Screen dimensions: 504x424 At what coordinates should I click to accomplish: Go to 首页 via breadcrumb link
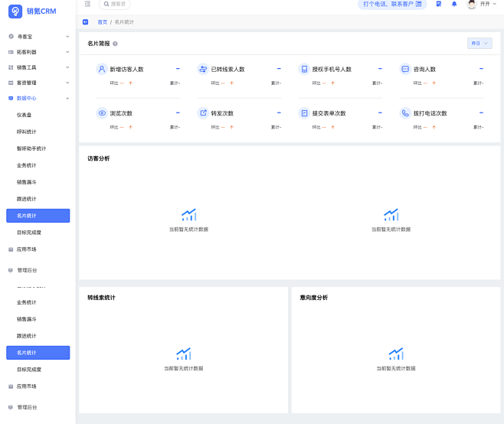click(x=103, y=22)
